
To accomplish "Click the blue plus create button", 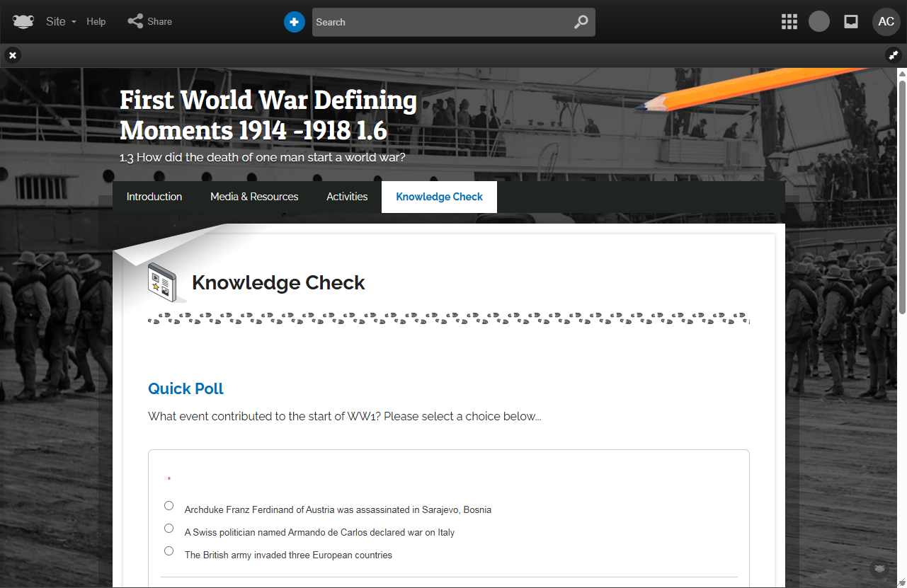I will pos(295,22).
